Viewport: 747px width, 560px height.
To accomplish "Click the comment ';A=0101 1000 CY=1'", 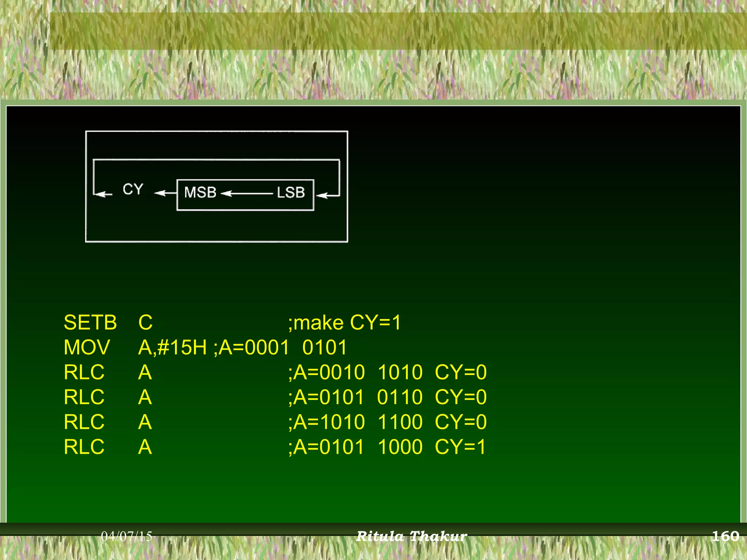I will pyautogui.click(x=387, y=447).
